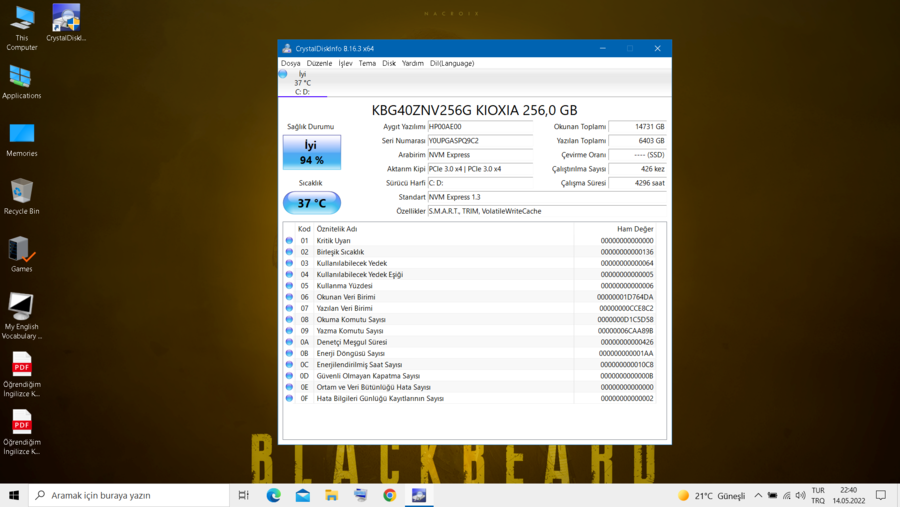
Task: Open the Dosya menu
Action: tap(290, 63)
